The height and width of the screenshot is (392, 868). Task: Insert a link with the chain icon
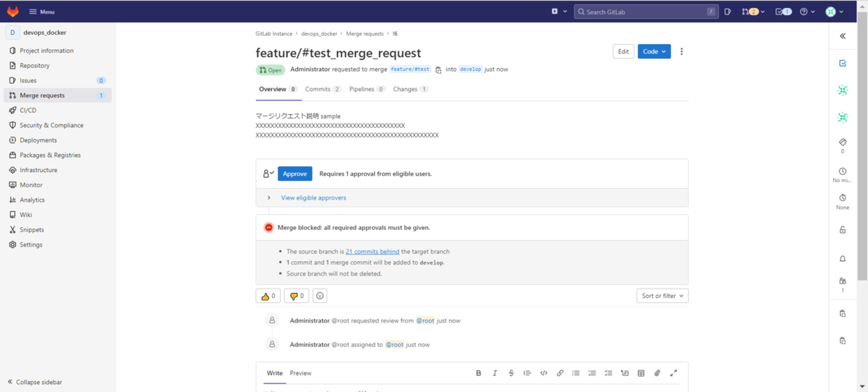[x=560, y=373]
